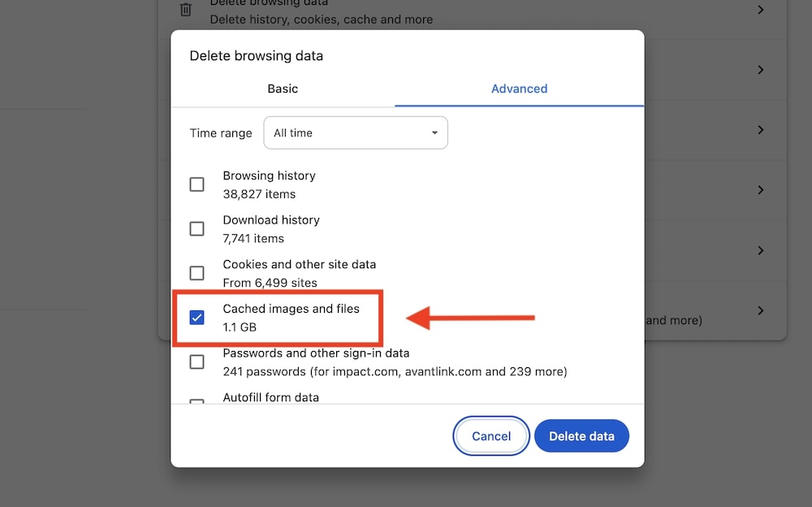Click the trash can icon beside Delete browsing data

186,10
